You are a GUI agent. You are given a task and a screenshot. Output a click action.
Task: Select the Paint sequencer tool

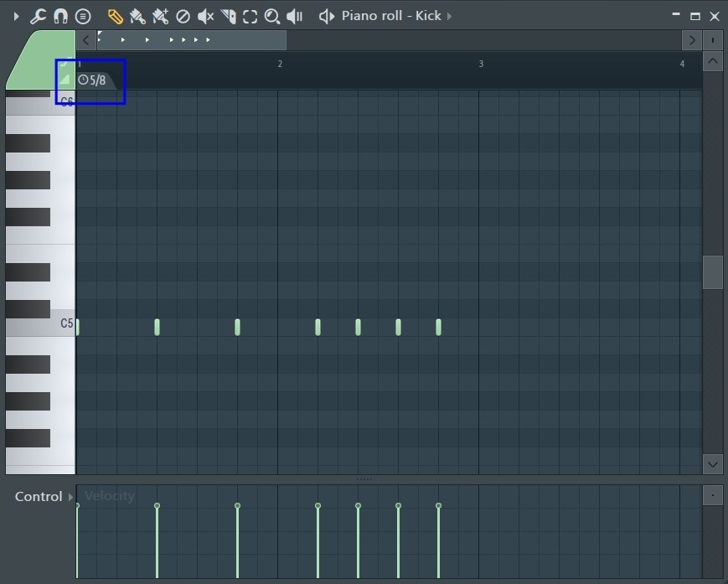158,15
